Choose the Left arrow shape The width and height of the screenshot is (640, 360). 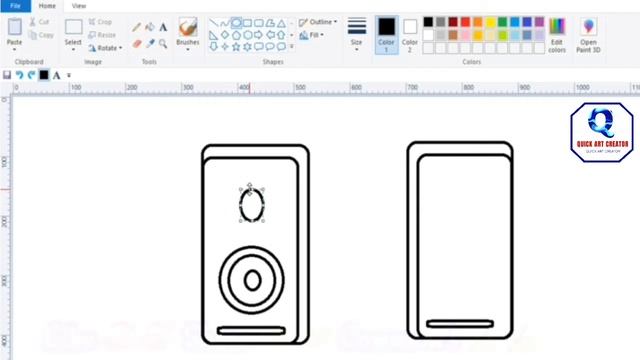tap(270, 35)
